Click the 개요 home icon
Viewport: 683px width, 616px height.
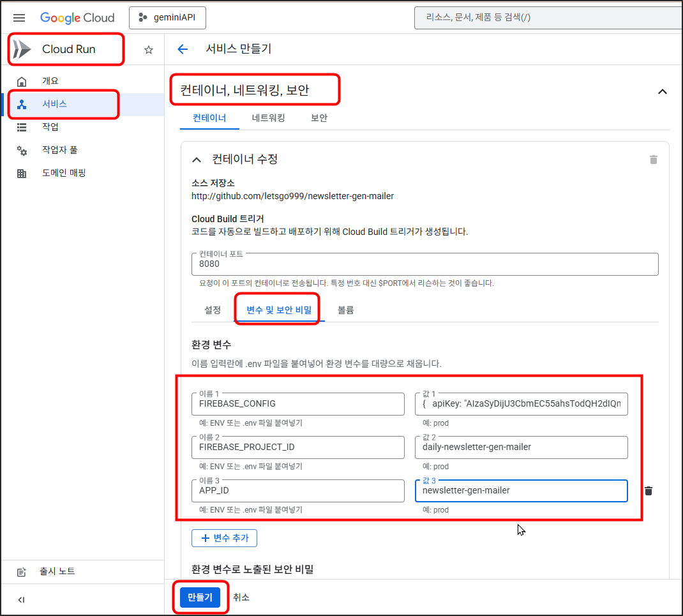tap(22, 82)
